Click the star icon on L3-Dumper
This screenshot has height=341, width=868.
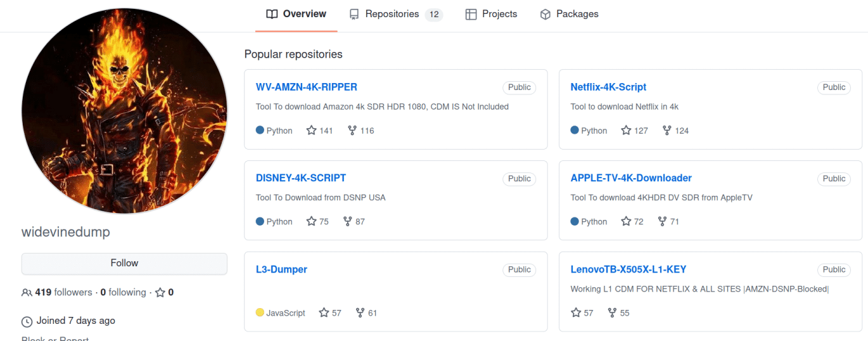(324, 313)
